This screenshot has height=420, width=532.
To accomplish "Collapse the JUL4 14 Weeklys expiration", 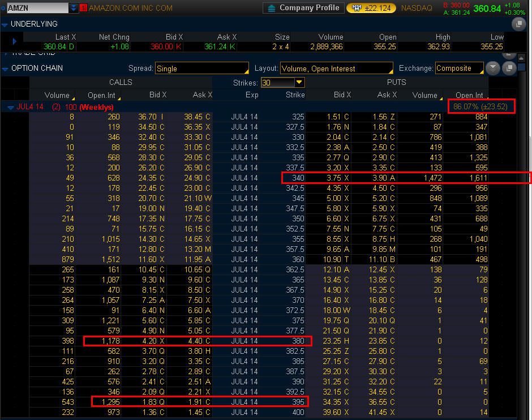I will [x=10, y=107].
